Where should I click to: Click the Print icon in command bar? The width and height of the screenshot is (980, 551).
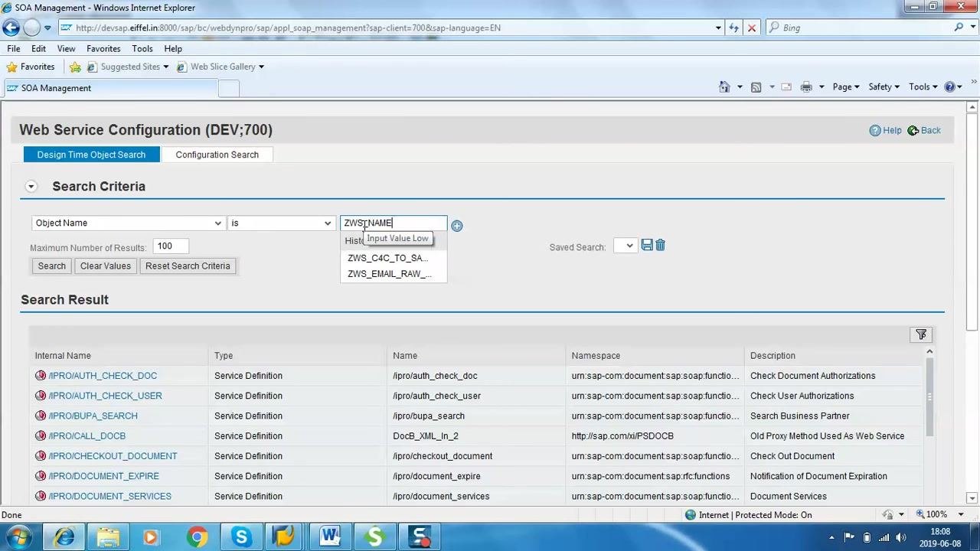(x=806, y=86)
